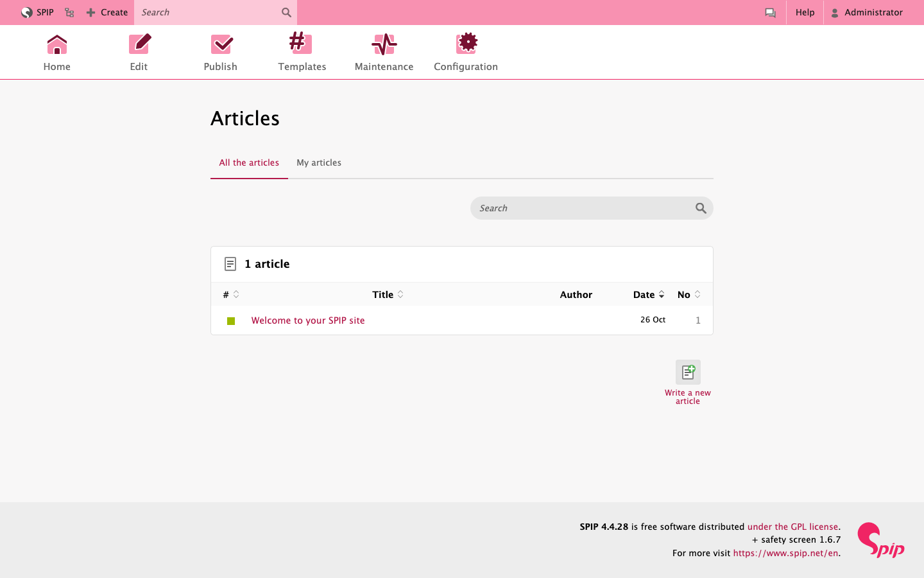Switch to the All the articles tab
The width and height of the screenshot is (924, 578).
(x=249, y=162)
